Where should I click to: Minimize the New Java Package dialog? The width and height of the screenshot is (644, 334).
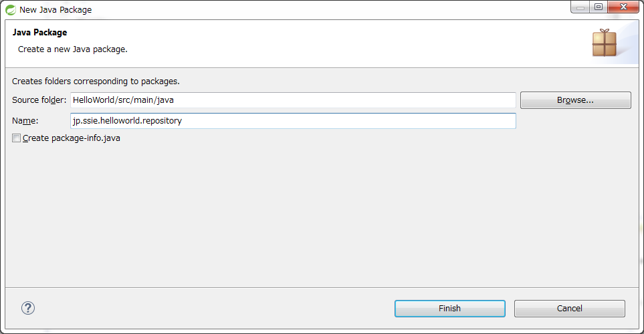pyautogui.click(x=580, y=7)
